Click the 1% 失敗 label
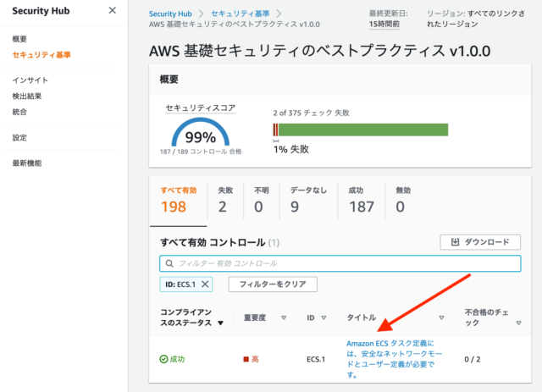The width and height of the screenshot is (542, 392). click(x=291, y=149)
